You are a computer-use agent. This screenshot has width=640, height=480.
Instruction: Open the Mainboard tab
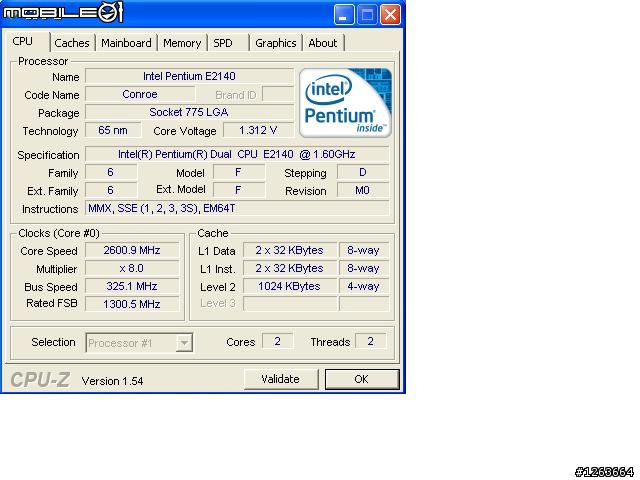126,43
